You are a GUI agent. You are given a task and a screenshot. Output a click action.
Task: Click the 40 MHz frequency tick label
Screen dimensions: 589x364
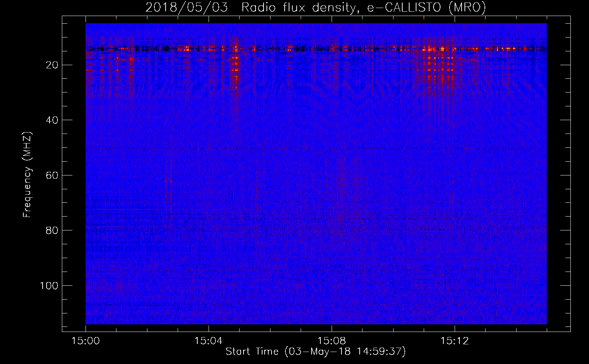pos(52,120)
